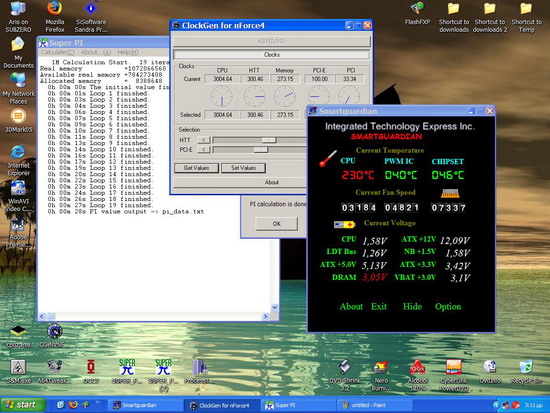Screen dimensions: 550x413
Task: Open Internet Explorer desktop icon
Action: point(18,160)
